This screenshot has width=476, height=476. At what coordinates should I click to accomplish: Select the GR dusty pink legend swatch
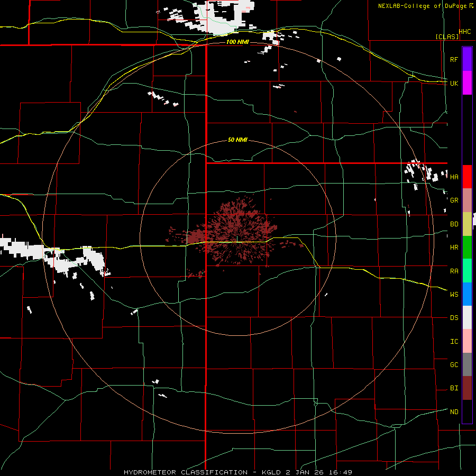tap(467, 200)
